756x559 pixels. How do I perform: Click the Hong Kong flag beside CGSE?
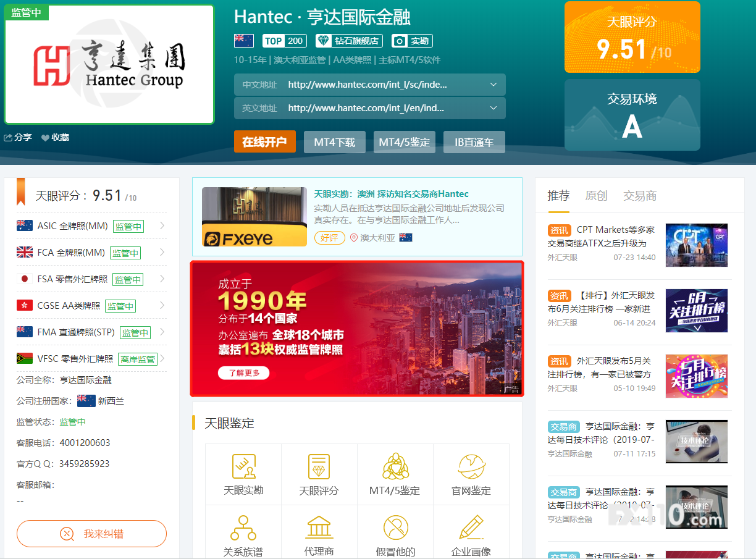click(x=25, y=305)
